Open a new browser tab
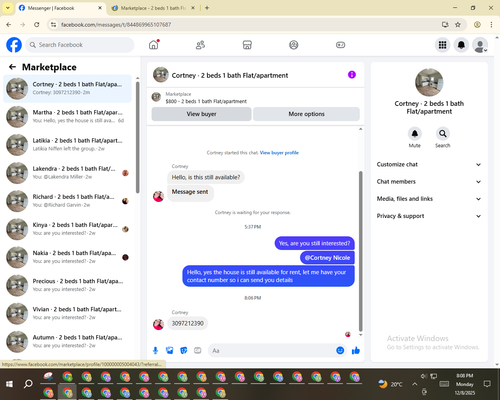 pyautogui.click(x=207, y=8)
